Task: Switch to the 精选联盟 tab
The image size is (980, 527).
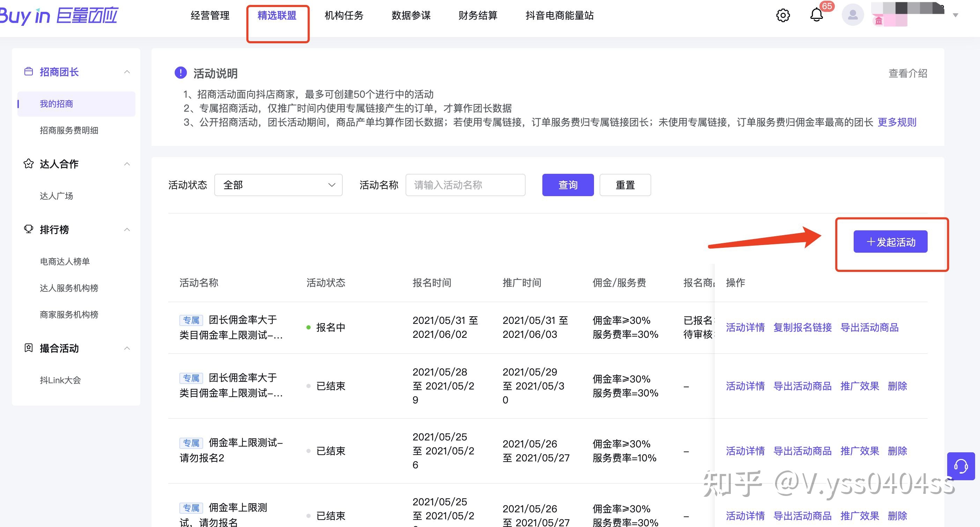Action: pos(276,16)
